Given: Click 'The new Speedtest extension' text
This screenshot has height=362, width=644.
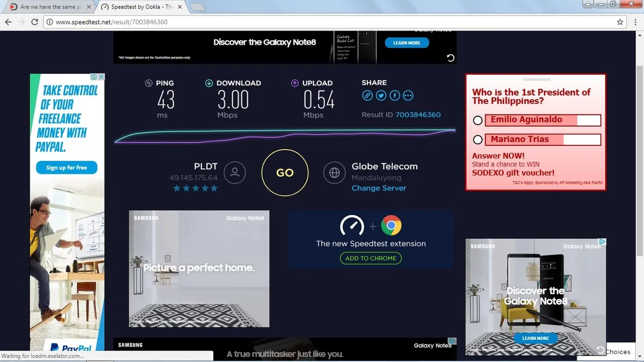Looking at the screenshot, I should click(371, 243).
